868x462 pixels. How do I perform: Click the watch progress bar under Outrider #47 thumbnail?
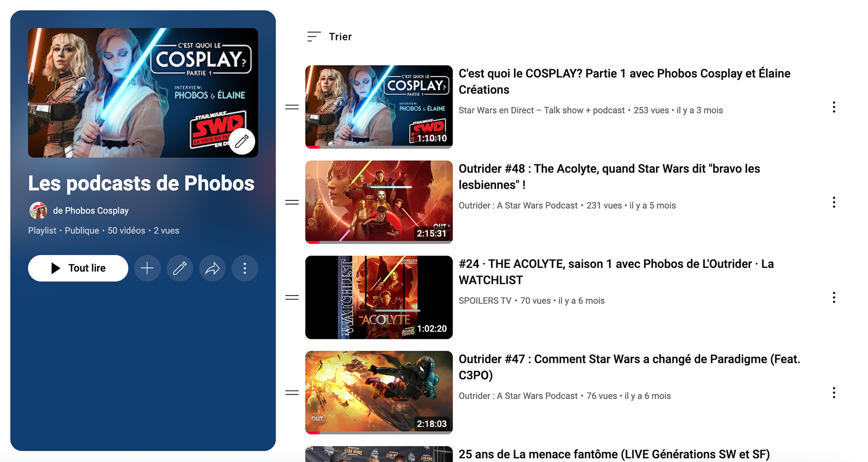[x=379, y=433]
